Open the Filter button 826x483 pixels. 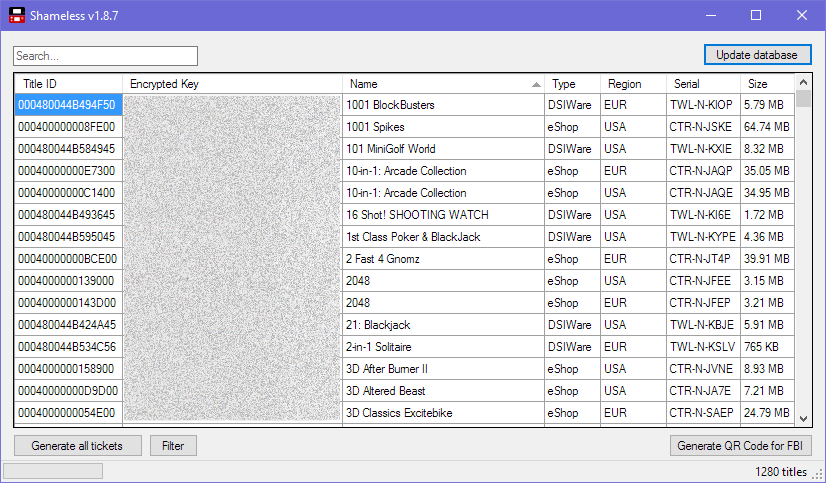click(x=173, y=446)
